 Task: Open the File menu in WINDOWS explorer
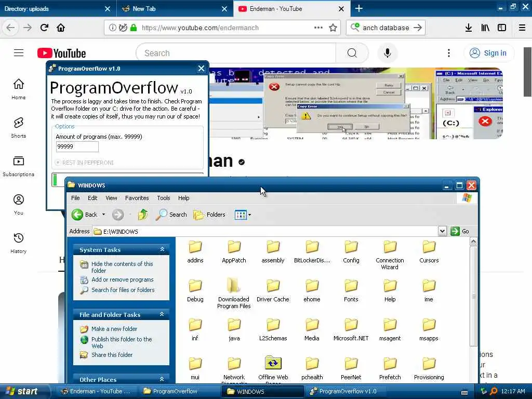click(x=75, y=198)
